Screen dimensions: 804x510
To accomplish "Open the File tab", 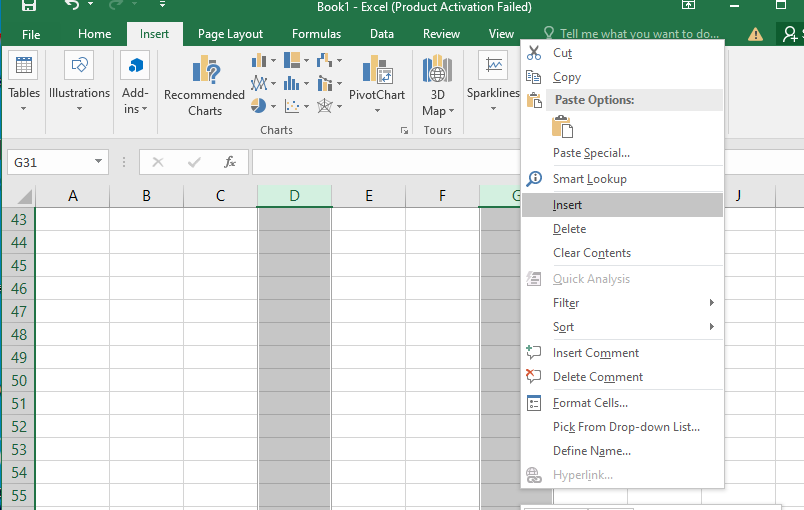I will point(31,34).
